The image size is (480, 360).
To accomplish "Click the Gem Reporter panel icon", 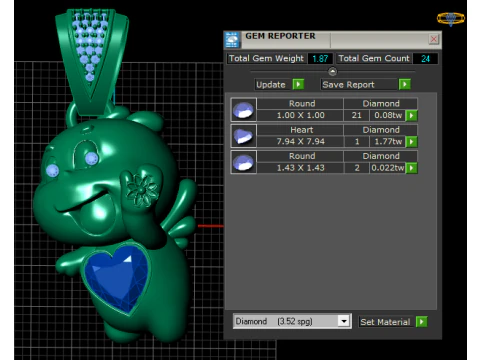I will pyautogui.click(x=232, y=40).
